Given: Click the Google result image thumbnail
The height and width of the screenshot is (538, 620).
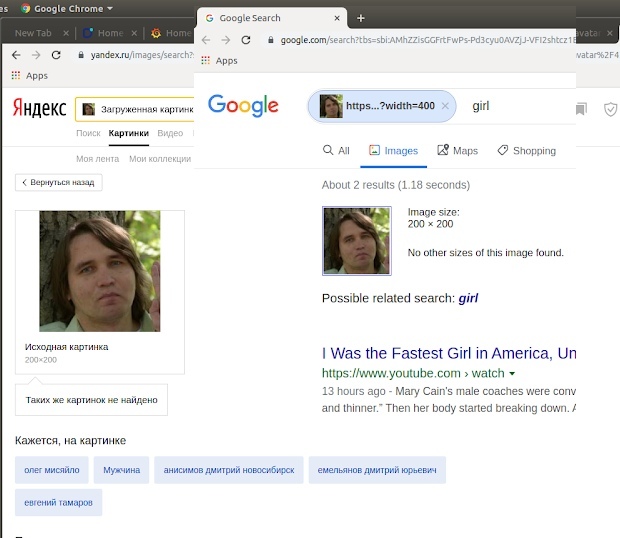Looking at the screenshot, I should 356,240.
